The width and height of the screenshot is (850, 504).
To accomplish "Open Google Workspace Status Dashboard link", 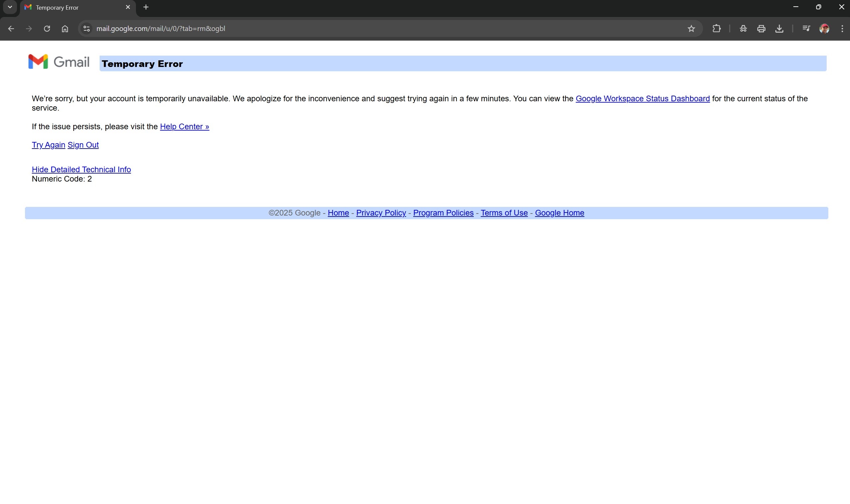I will (642, 99).
